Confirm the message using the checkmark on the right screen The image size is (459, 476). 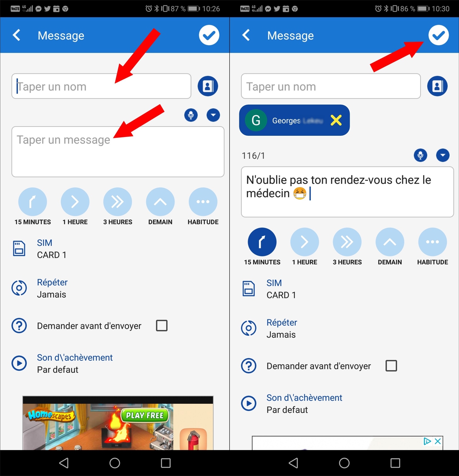tap(438, 35)
